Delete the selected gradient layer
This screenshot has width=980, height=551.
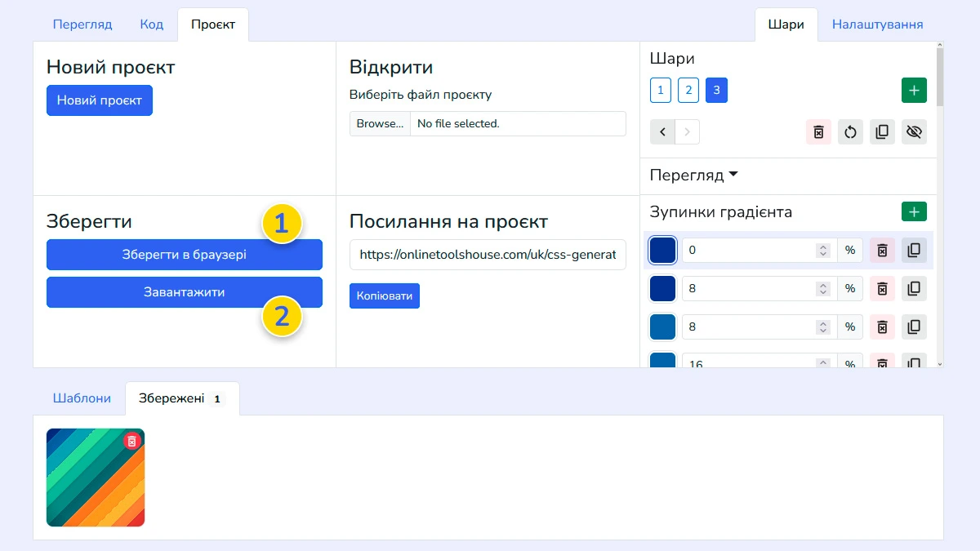point(818,131)
